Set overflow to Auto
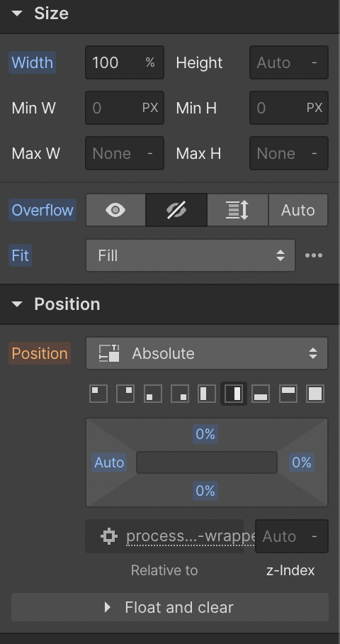Screen dimensions: 340x644 298,210
